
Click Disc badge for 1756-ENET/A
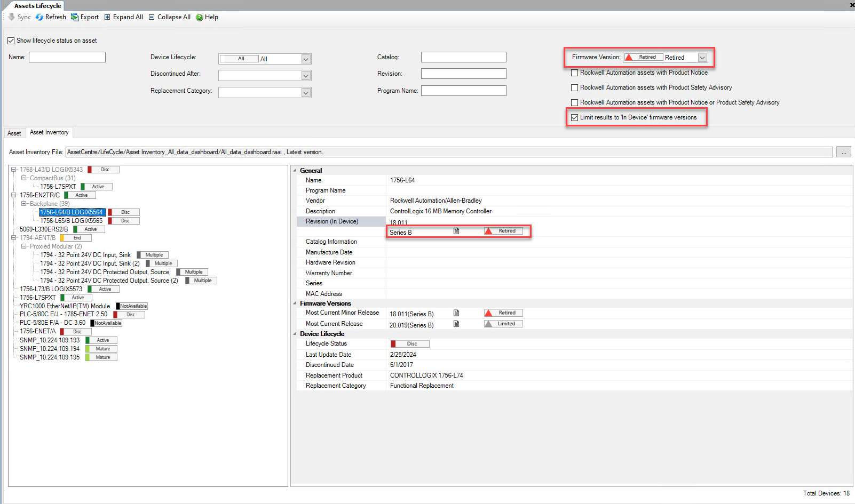[76, 332]
